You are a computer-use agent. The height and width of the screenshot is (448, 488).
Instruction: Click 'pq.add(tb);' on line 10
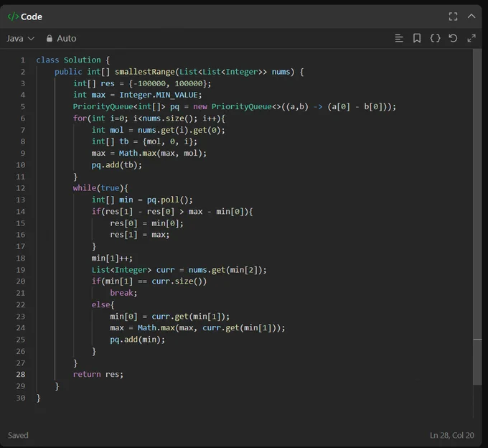click(x=117, y=165)
